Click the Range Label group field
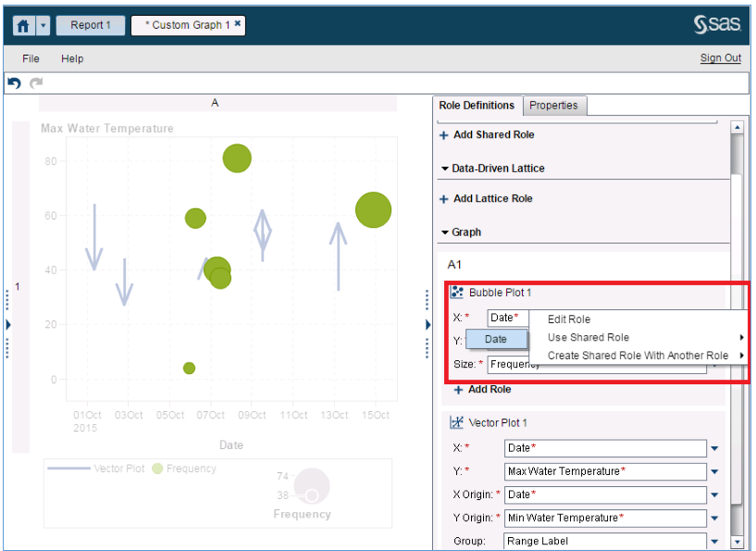The height and width of the screenshot is (551, 756). point(605,541)
